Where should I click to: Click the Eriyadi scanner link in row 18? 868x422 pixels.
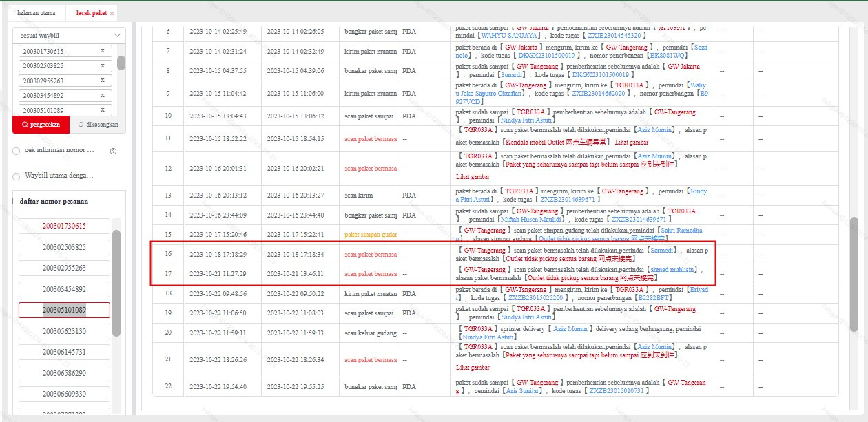tap(699, 290)
